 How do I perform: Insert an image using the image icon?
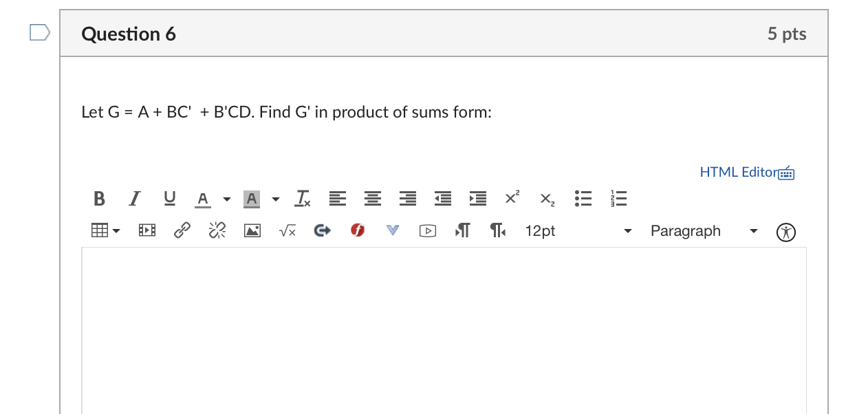click(x=252, y=230)
